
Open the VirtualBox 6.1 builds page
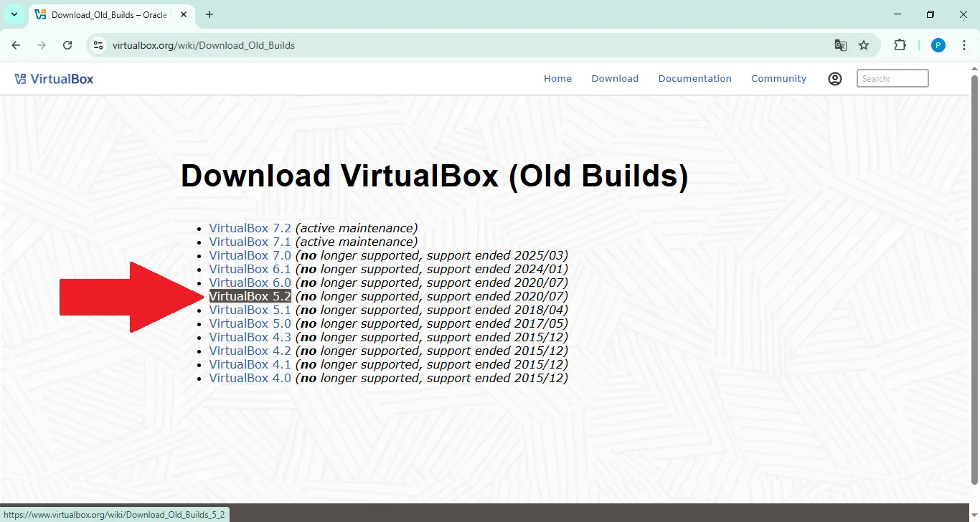pos(249,268)
